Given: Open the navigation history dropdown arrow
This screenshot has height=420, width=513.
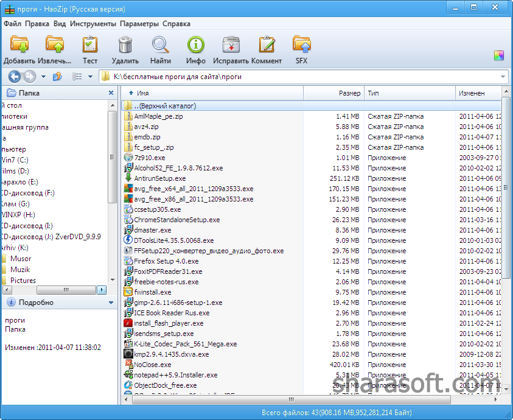Looking at the screenshot, I should [x=43, y=77].
